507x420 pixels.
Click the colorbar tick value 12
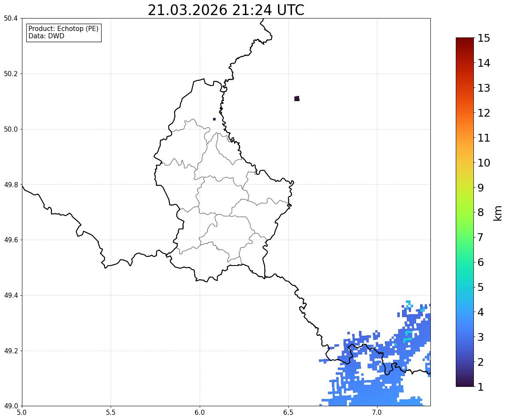(484, 113)
